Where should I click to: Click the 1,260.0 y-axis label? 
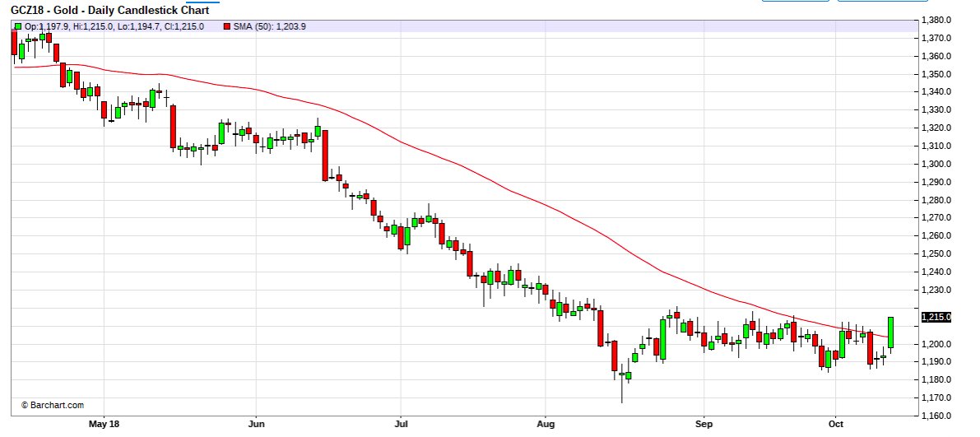tap(936, 236)
